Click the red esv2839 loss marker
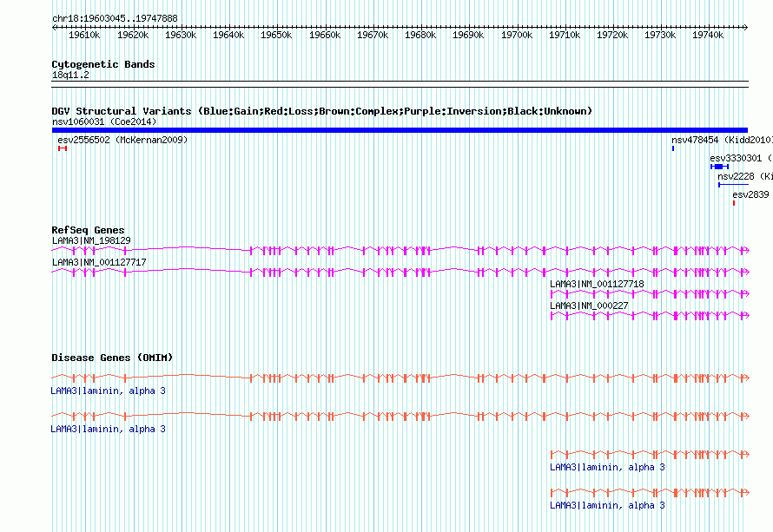This screenshot has height=532, width=773. pos(734,203)
